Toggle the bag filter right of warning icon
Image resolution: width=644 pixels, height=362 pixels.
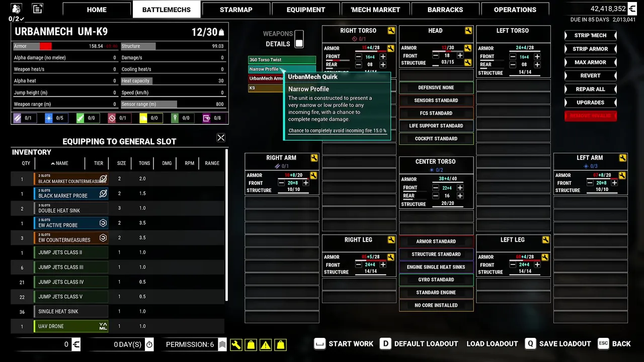[281, 344]
